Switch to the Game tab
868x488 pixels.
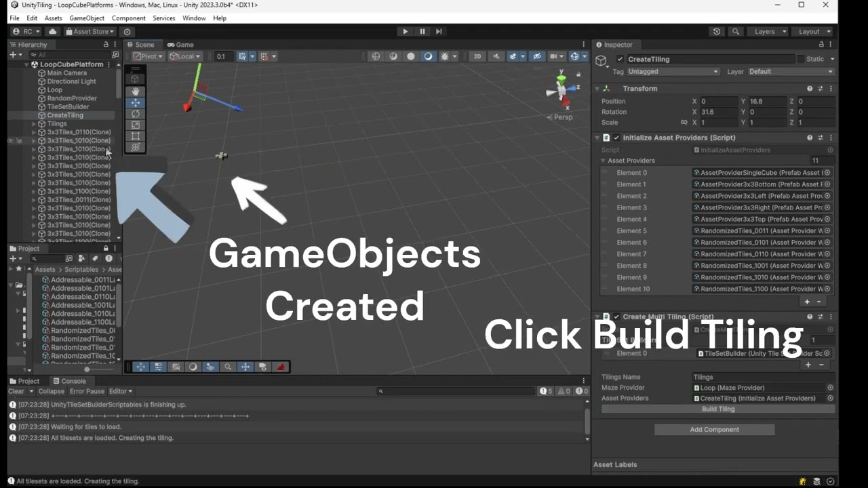pyautogui.click(x=180, y=45)
